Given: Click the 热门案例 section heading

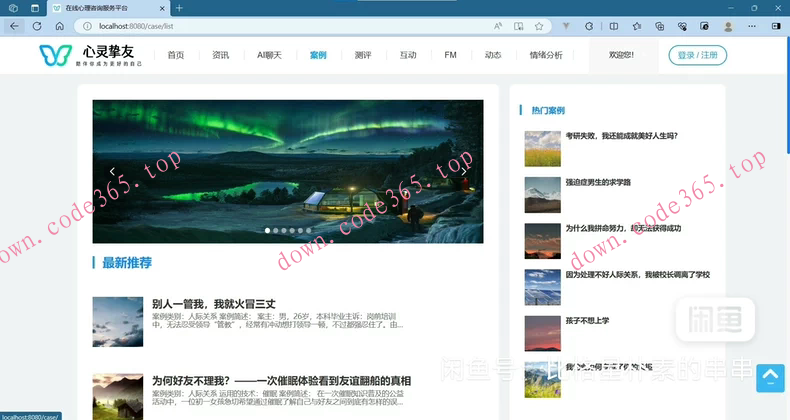Looking at the screenshot, I should click(x=548, y=110).
